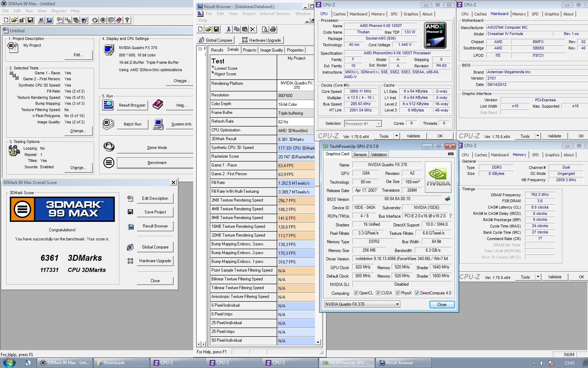Click Edit button in Project Description
Image resolution: width=588 pixels, height=368 pixels.
point(78,55)
